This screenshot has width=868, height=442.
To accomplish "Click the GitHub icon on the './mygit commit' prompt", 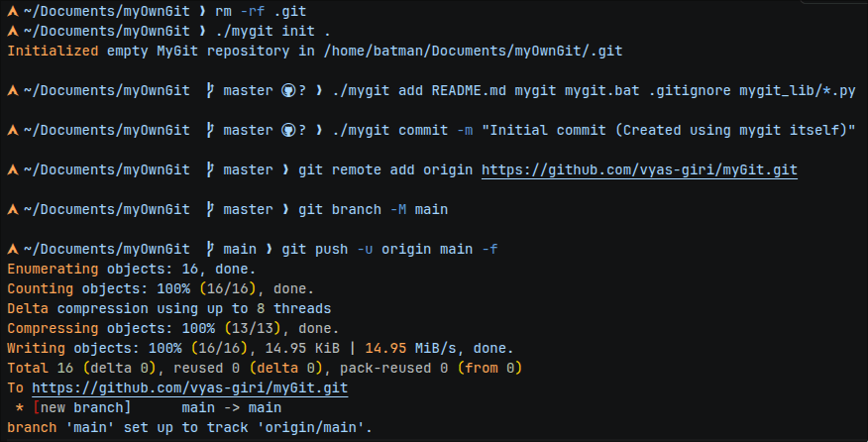I will click(x=288, y=130).
